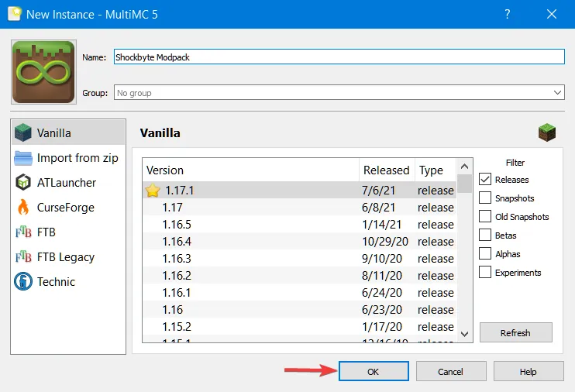Click the version list scrollbar thumb

[464, 184]
